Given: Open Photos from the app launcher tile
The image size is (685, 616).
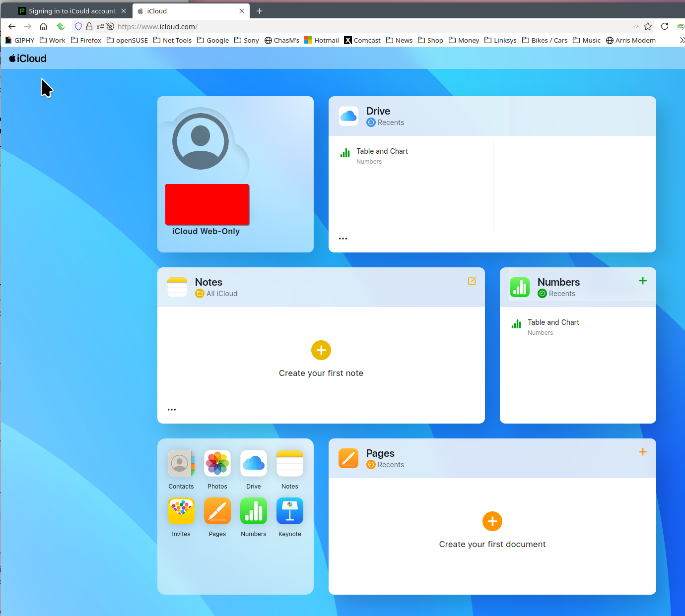Looking at the screenshot, I should pyautogui.click(x=217, y=463).
